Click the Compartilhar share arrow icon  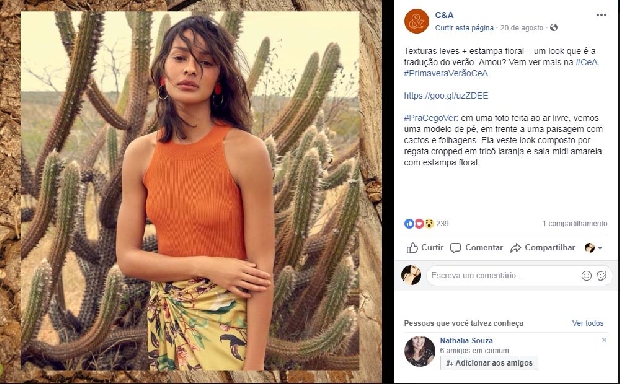[x=515, y=248]
